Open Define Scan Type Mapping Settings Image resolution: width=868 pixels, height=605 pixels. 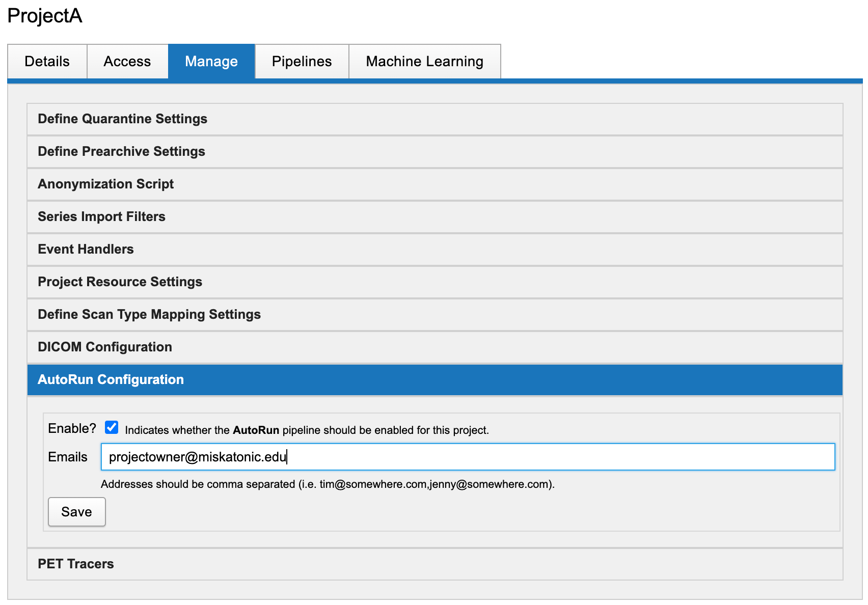[x=149, y=315]
